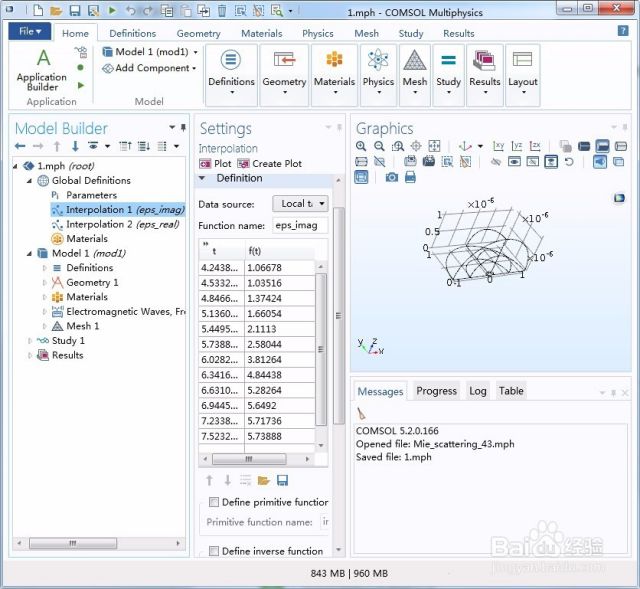The height and width of the screenshot is (589, 640).
Task: Open the Physics ribbon button
Action: (378, 75)
